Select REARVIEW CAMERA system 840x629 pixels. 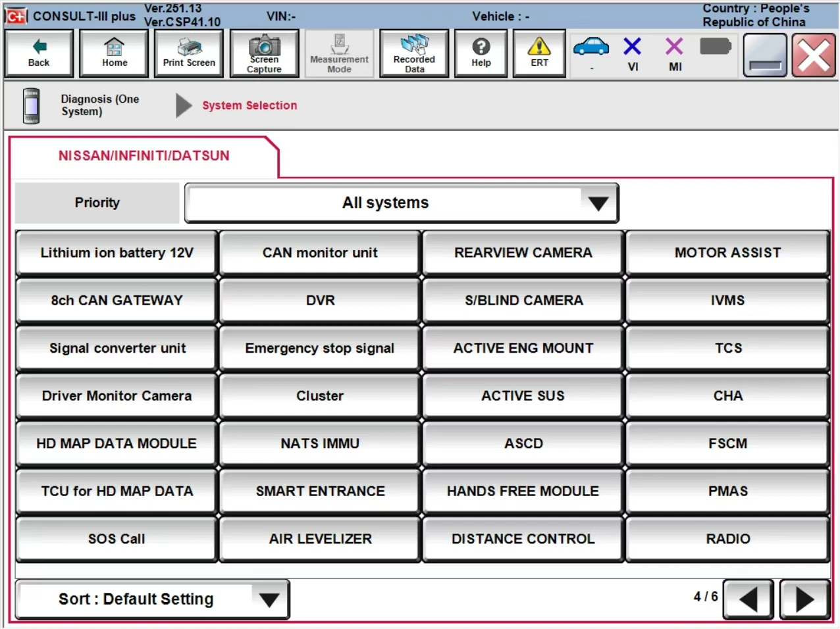(x=523, y=253)
